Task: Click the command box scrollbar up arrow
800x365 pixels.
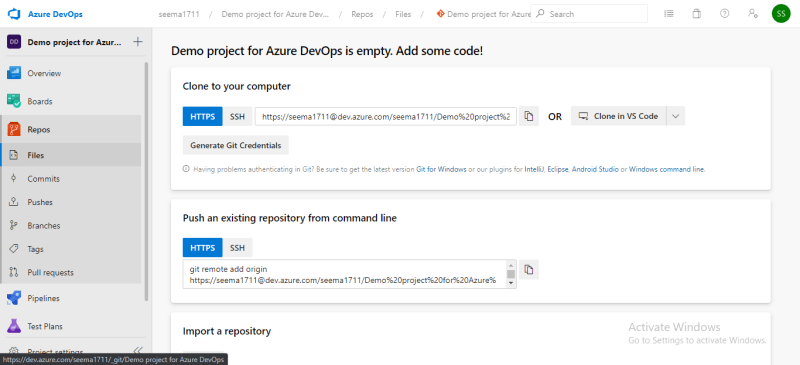Action: pyautogui.click(x=511, y=264)
